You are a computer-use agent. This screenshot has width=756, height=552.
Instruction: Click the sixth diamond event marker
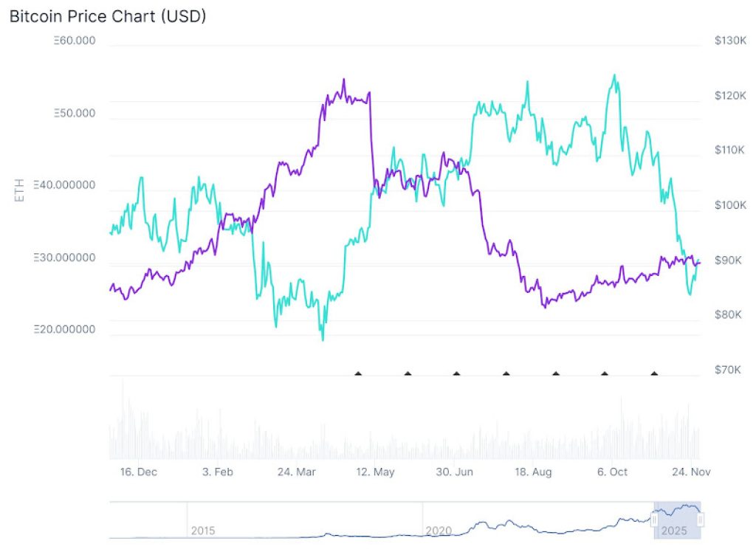pyautogui.click(x=605, y=373)
